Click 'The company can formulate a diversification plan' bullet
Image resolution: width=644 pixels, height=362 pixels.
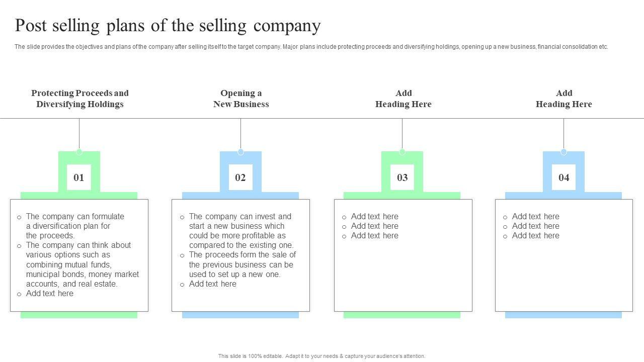coord(74,226)
